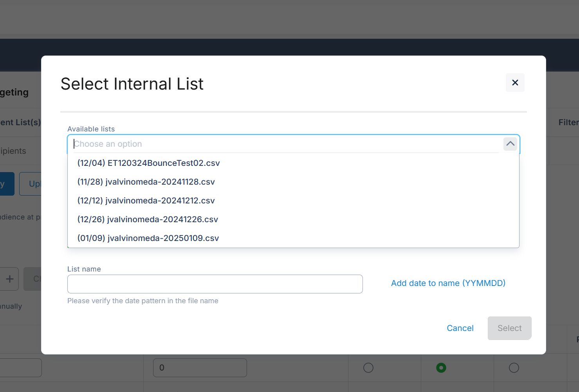
Task: Select the empty radio right of green one
Action: point(514,368)
